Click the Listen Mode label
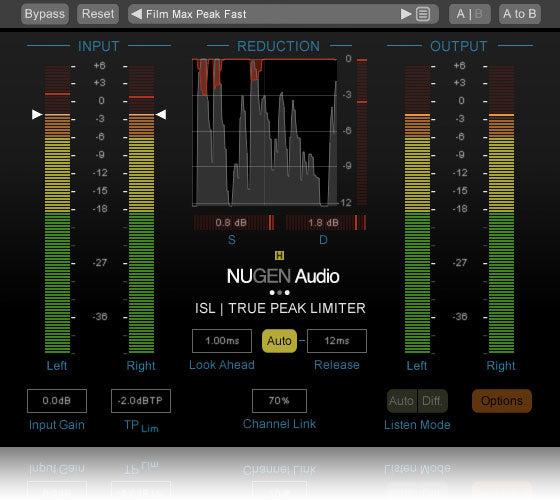The width and height of the screenshot is (560, 500). (417, 425)
